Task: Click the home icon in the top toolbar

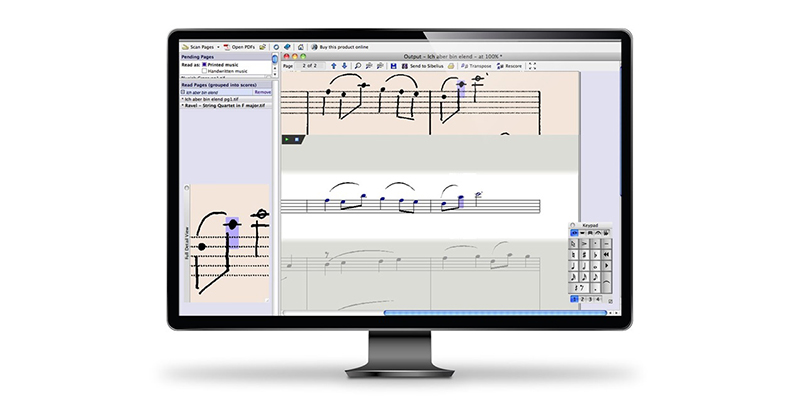Action: (301, 47)
